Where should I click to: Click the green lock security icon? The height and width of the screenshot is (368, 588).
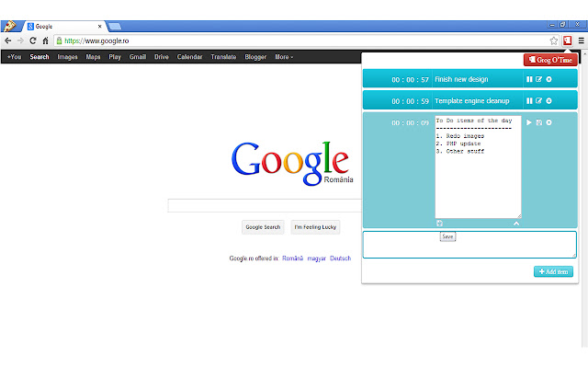(59, 40)
